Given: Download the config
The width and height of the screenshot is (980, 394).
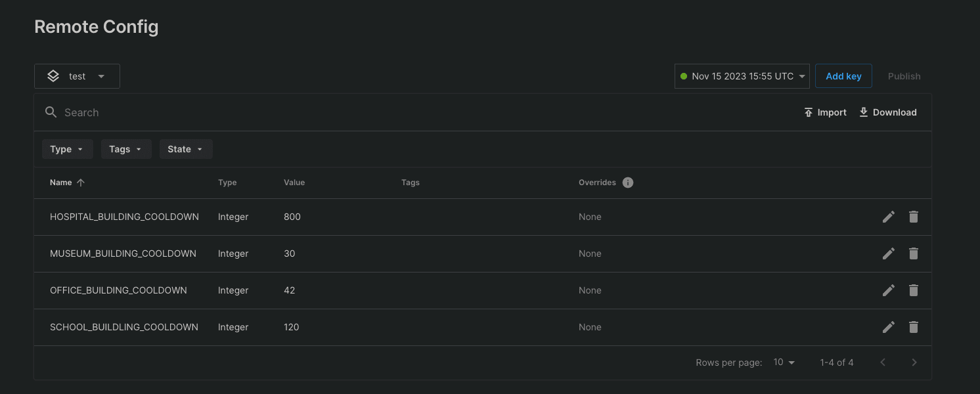Looking at the screenshot, I should click(x=887, y=112).
